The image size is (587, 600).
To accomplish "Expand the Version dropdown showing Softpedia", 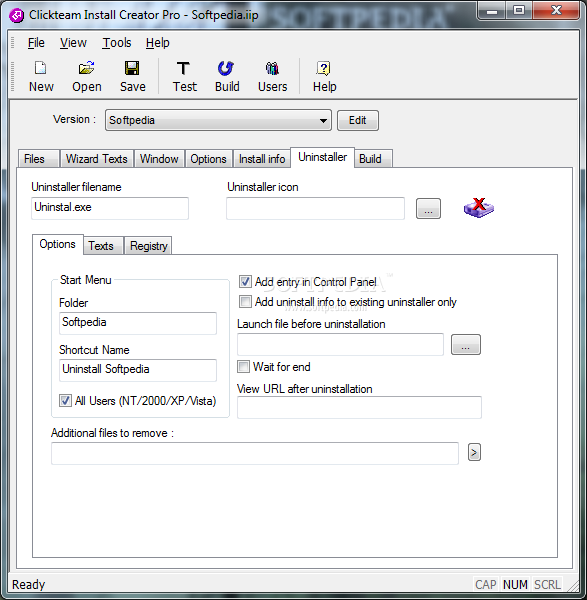I will click(x=218, y=120).
